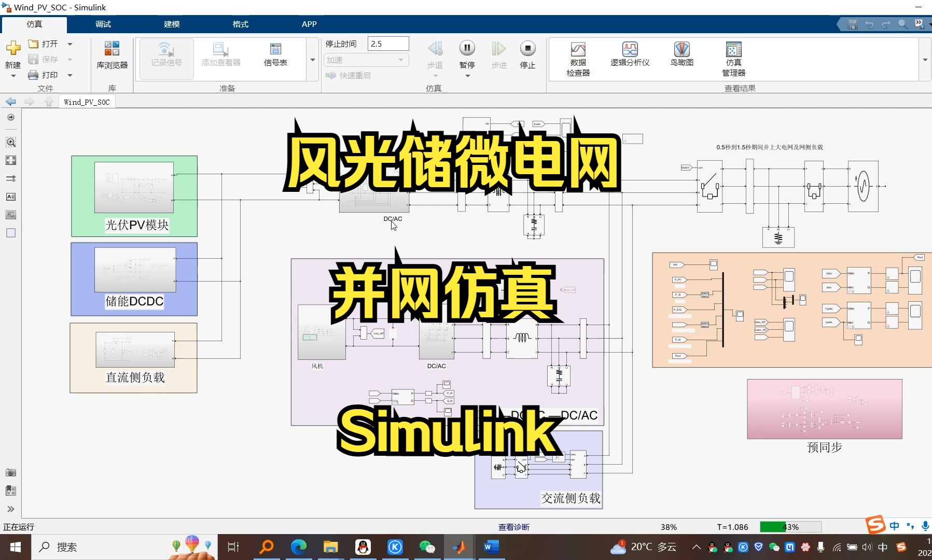The height and width of the screenshot is (560, 932).
Task: Open the Simulation Manager
Action: click(733, 59)
